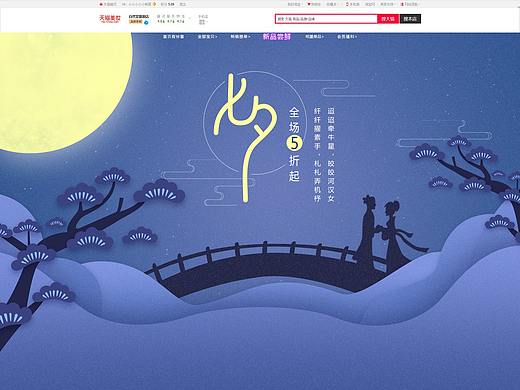
Task: Expand the third store navigation dropdown
Action: [241, 37]
